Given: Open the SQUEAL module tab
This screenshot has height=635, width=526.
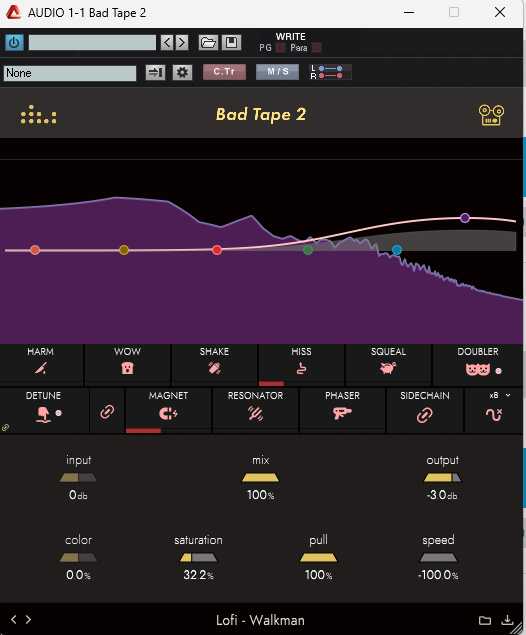Looking at the screenshot, I should pyautogui.click(x=388, y=363).
